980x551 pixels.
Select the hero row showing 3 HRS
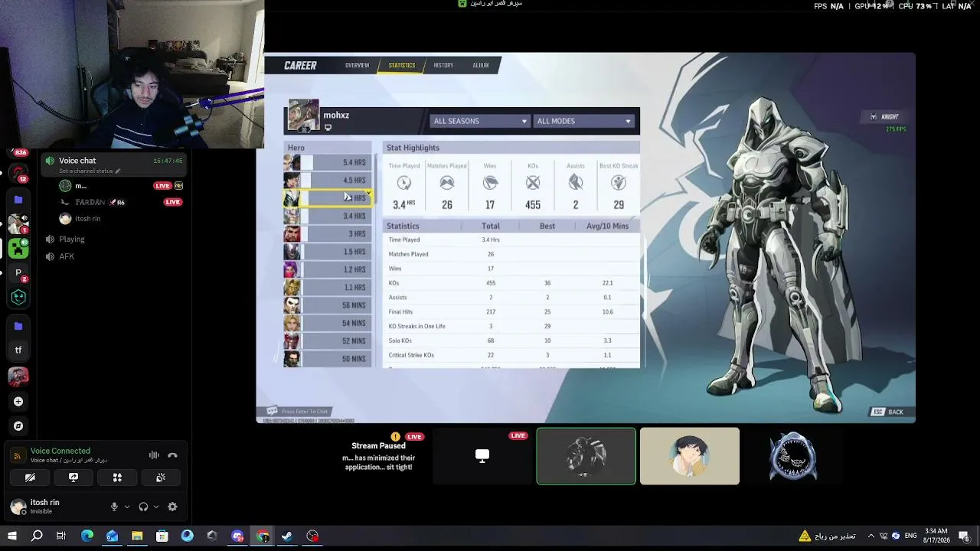click(328, 234)
